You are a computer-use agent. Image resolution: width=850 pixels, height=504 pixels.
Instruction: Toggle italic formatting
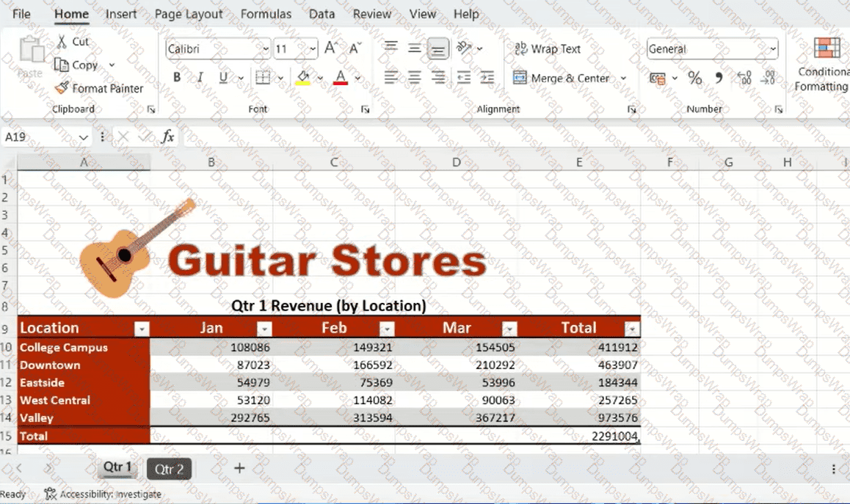pyautogui.click(x=200, y=78)
